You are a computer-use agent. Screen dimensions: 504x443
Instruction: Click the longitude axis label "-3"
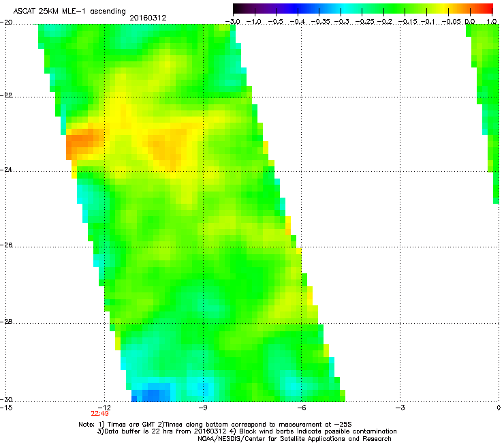(x=400, y=408)
